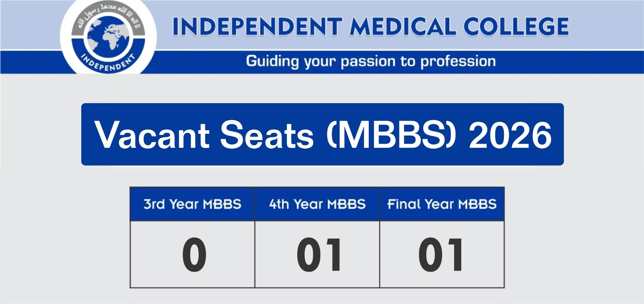Select the Final Year MBBS column header

442,204
